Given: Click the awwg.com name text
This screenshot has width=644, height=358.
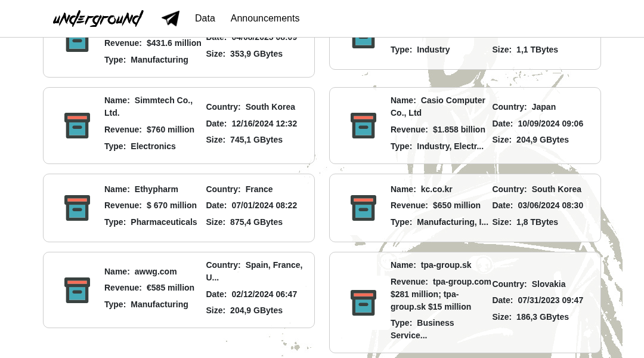Looking at the screenshot, I should point(141,271).
